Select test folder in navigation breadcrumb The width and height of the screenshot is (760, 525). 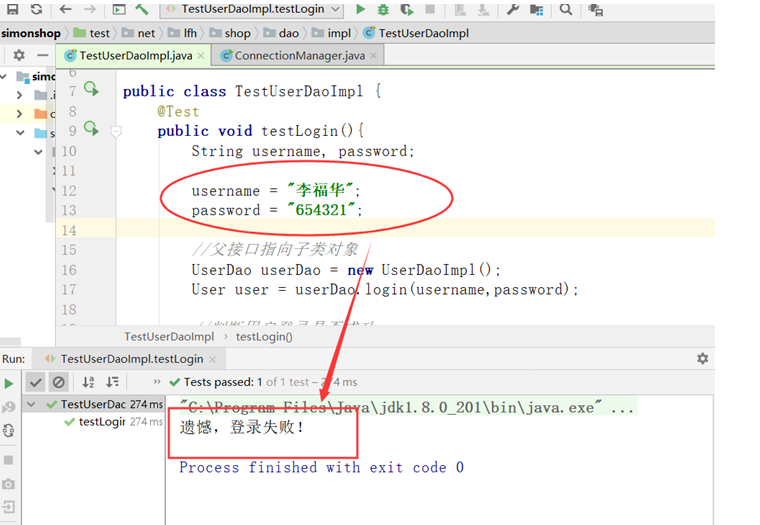(92, 33)
